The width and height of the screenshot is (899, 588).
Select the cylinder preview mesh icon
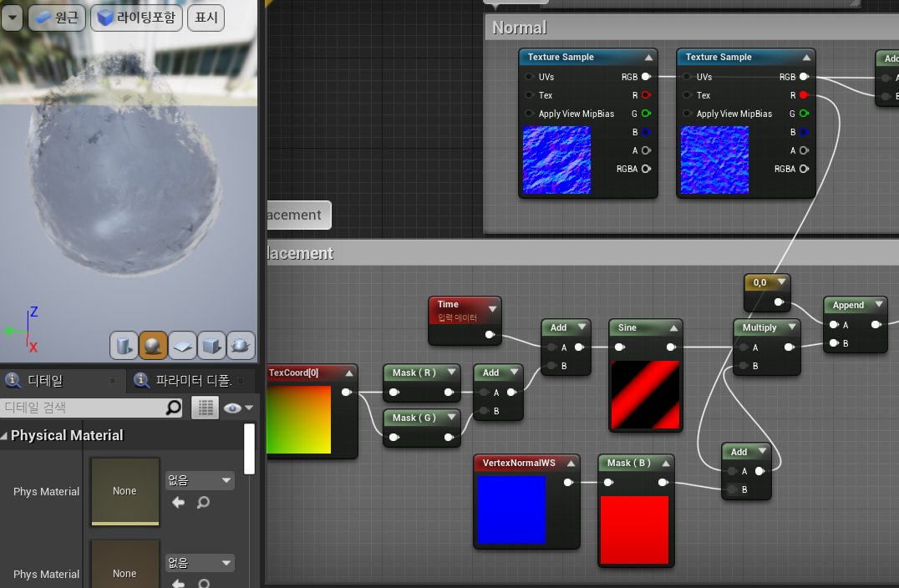(124, 345)
